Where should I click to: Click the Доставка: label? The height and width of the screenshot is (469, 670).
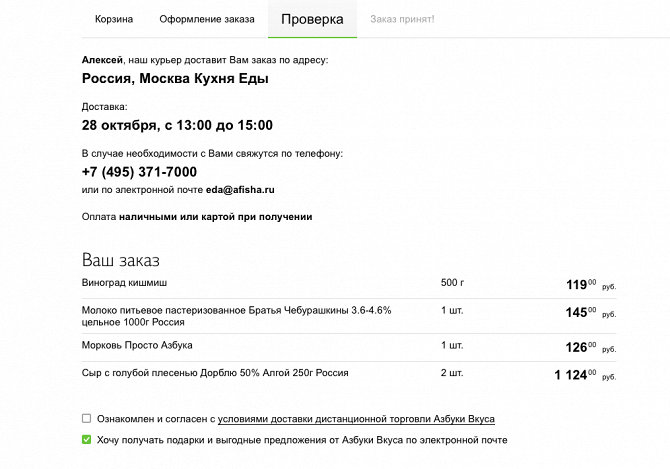click(105, 107)
